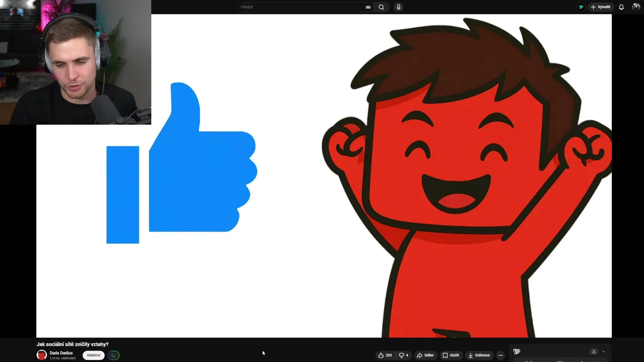Click the Vytvořit create button
Screen dimensions: 644x362
pyautogui.click(x=600, y=7)
